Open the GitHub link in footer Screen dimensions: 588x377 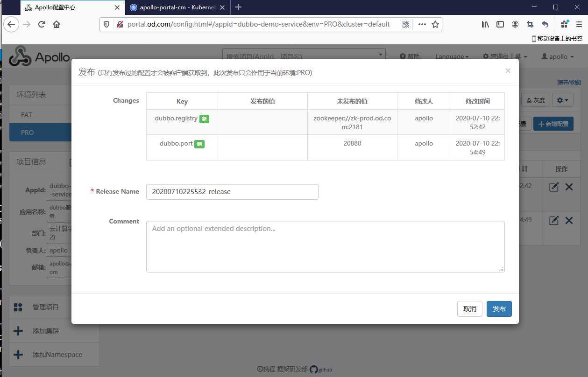(x=321, y=369)
